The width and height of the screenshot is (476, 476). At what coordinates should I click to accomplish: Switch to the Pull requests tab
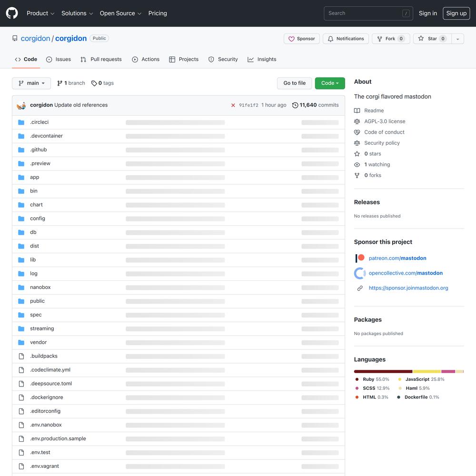(101, 59)
